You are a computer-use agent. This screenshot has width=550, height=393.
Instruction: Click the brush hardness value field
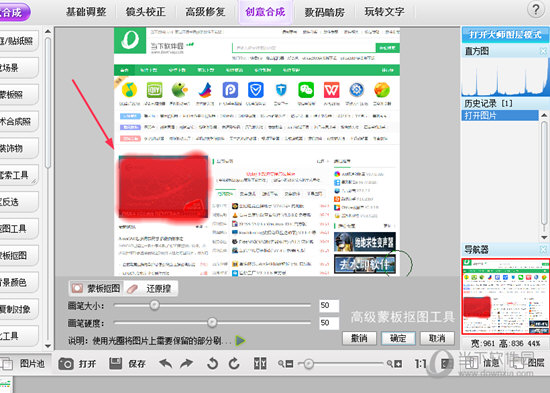329,323
